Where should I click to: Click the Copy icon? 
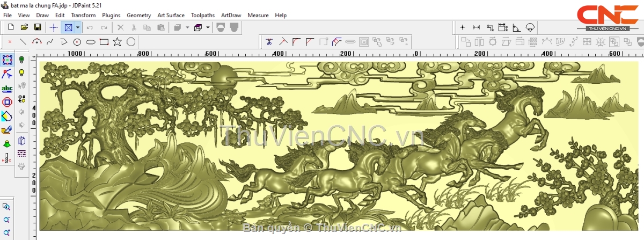point(147,27)
